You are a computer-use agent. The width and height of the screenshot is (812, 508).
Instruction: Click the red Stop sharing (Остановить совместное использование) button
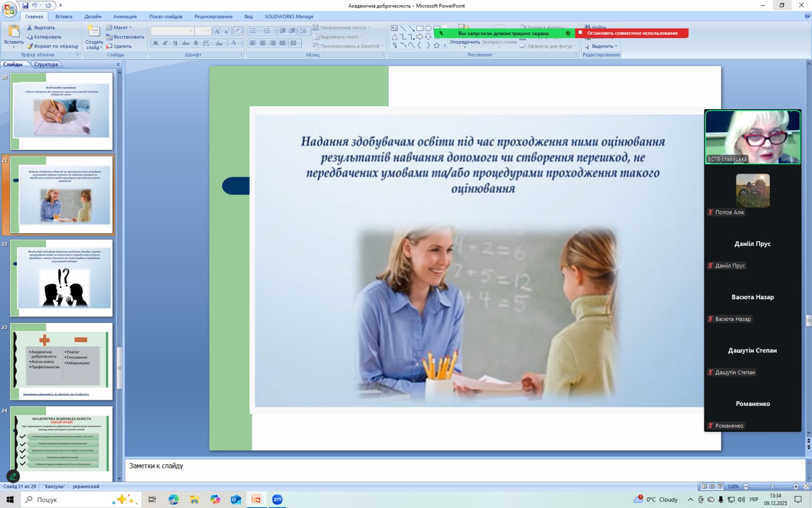(632, 33)
